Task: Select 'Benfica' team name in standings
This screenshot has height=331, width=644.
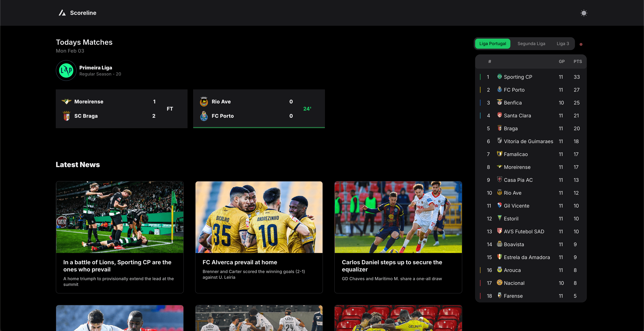Action: coord(513,103)
